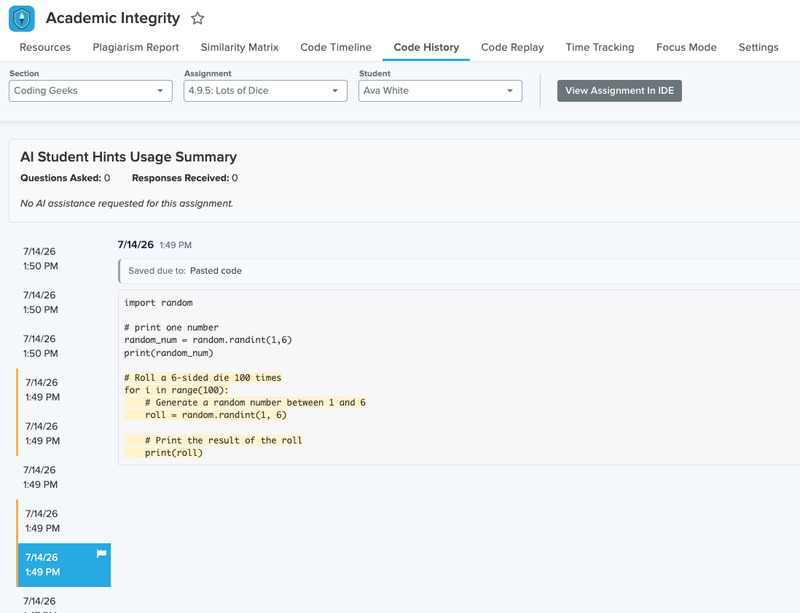The width and height of the screenshot is (800, 613).
Task: Go to the Code Replay tab
Action: coord(512,47)
